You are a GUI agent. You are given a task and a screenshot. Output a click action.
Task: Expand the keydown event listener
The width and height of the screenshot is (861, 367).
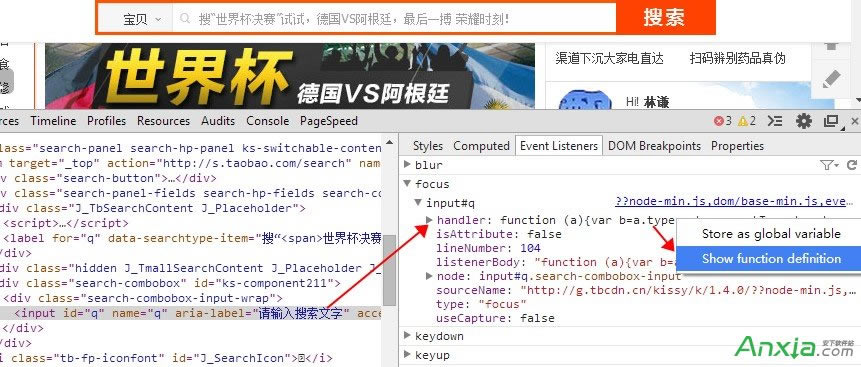(x=407, y=336)
